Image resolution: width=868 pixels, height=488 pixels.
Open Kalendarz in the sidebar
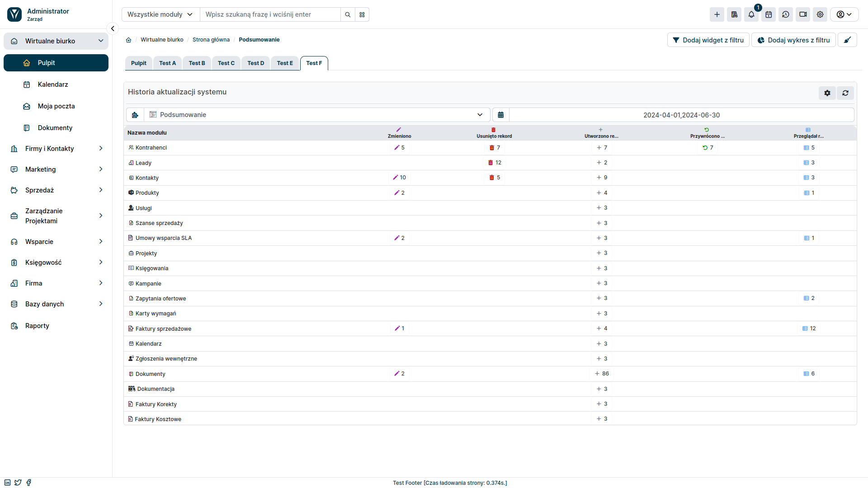[56, 84]
